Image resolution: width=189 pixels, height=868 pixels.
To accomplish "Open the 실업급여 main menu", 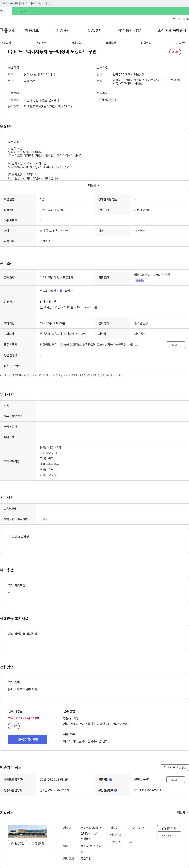I will pos(94,30).
